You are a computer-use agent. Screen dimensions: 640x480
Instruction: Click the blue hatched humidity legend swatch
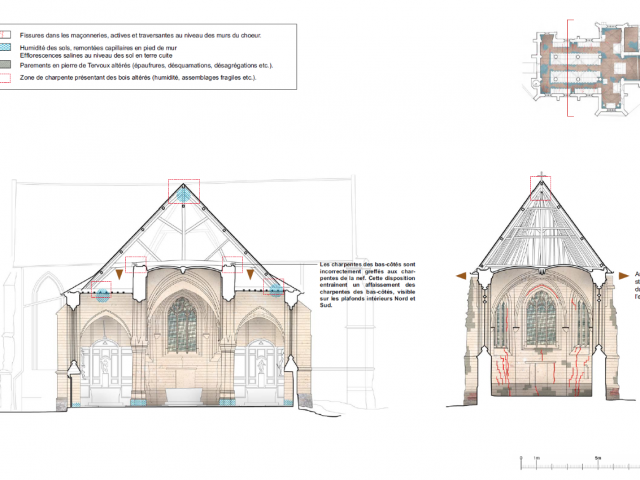coord(8,48)
